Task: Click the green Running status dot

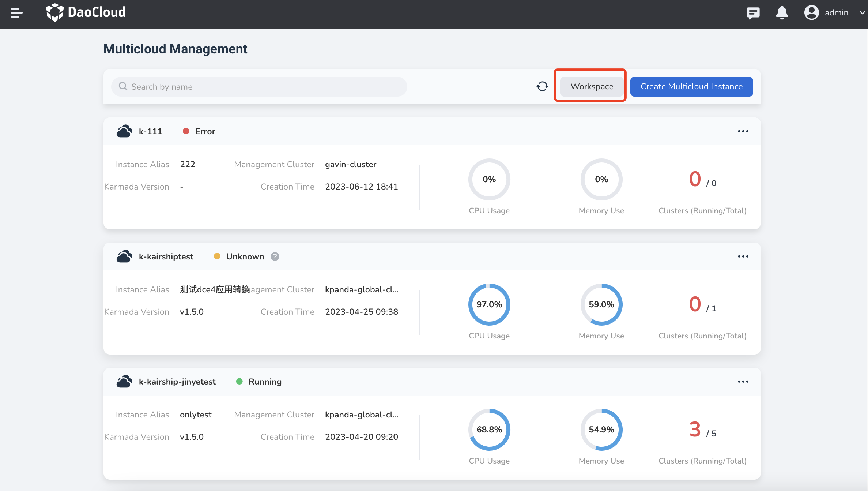Action: [x=239, y=381]
